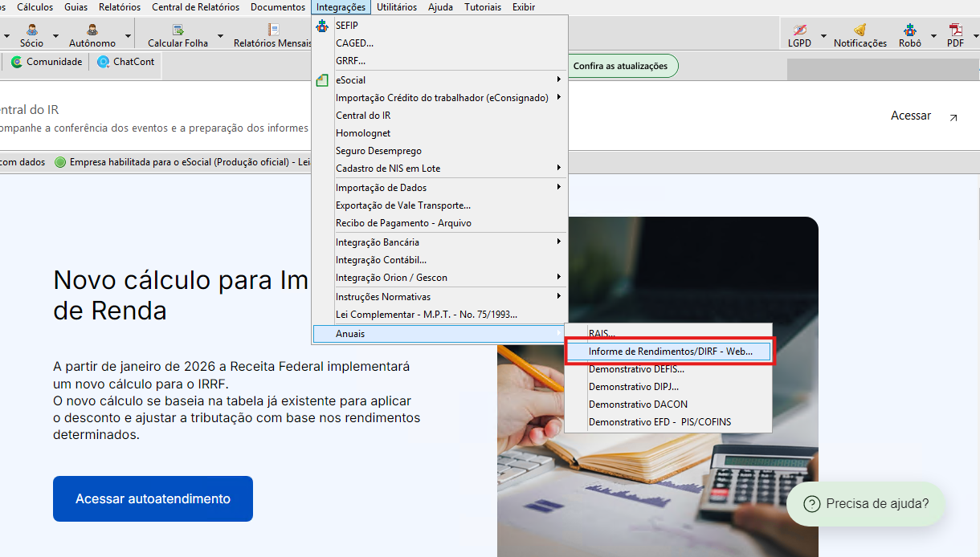Open the Integrações menu
980x557 pixels.
[x=341, y=7]
